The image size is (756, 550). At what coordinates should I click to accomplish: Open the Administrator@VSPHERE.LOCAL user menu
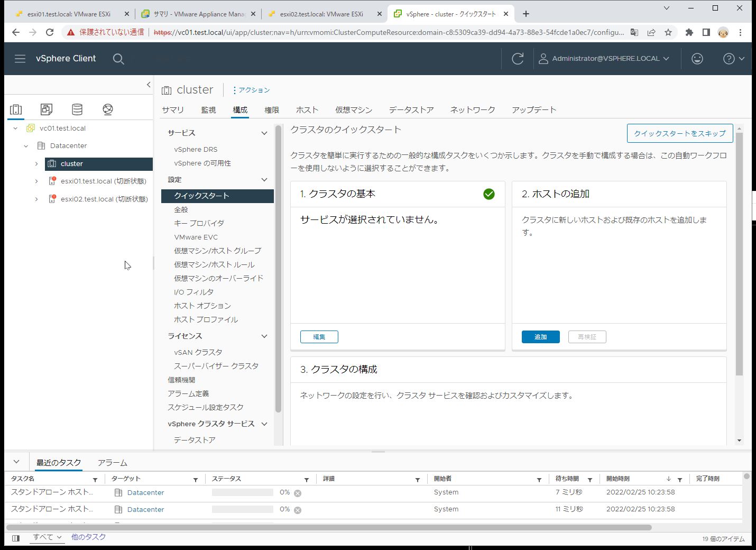pos(604,59)
